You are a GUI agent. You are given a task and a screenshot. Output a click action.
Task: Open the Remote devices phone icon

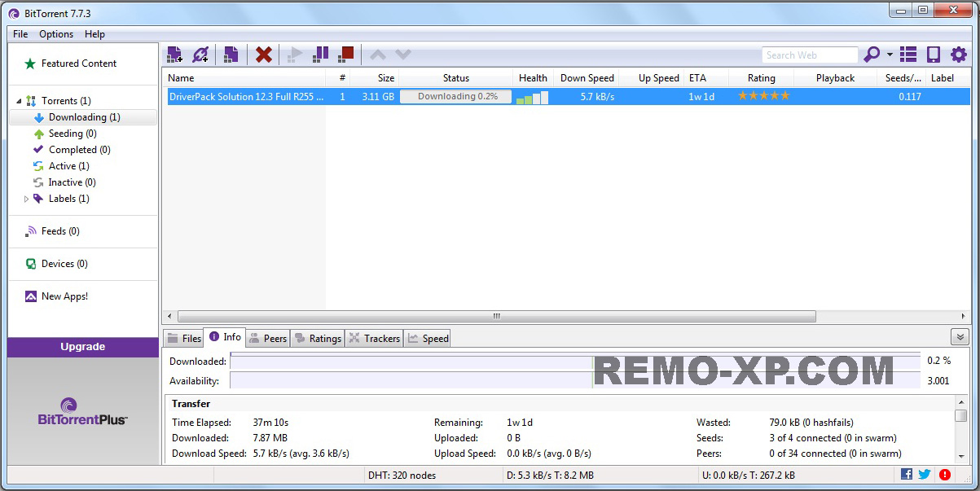pyautogui.click(x=934, y=55)
